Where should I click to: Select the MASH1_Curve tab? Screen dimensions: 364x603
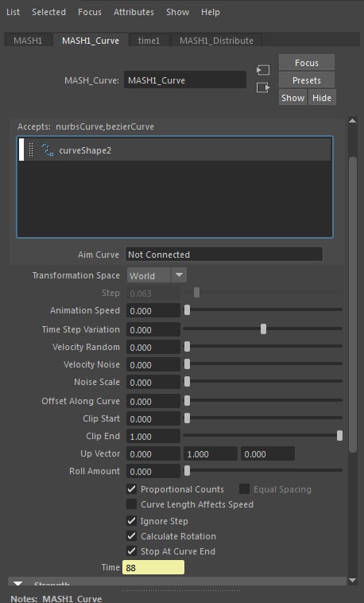tap(91, 41)
